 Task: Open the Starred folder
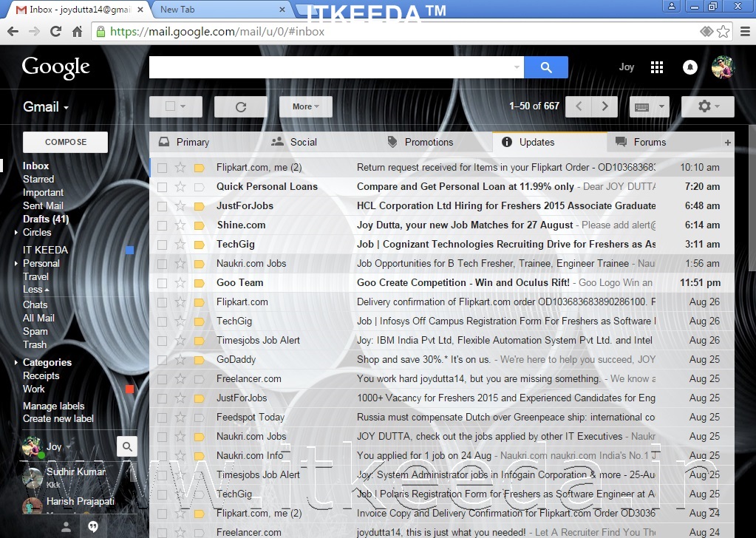38,180
